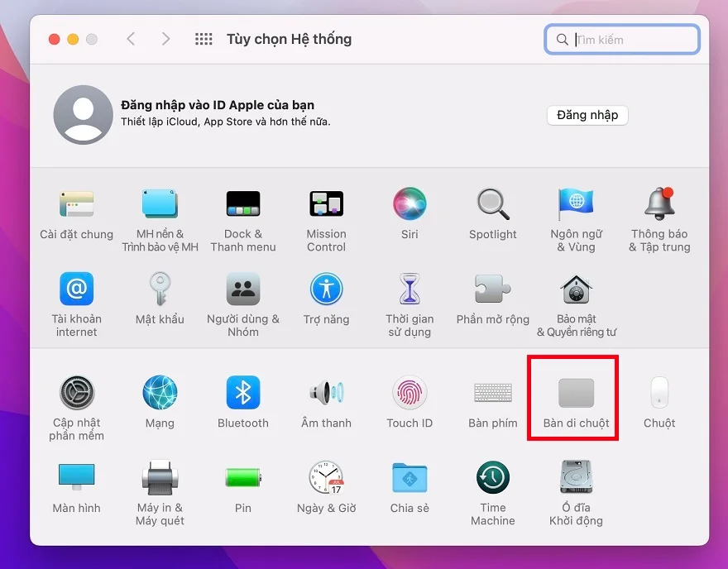The height and width of the screenshot is (569, 728).
Task: Open Bảo mật & Quyền riêng tư pane
Action: (575, 298)
